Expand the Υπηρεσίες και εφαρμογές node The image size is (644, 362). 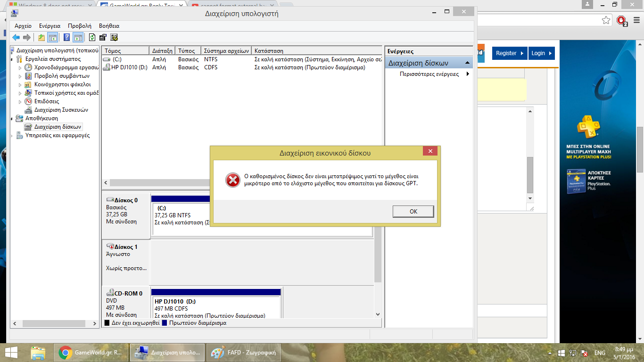click(x=12, y=136)
